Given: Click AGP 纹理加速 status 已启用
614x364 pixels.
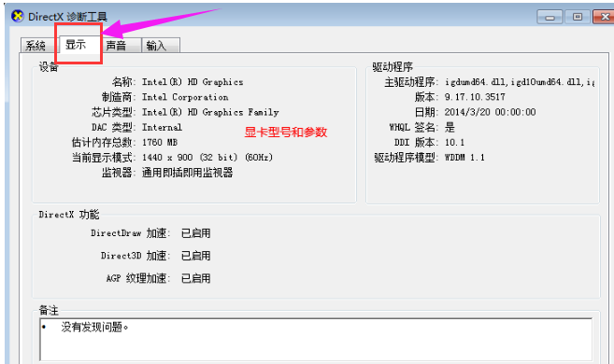Looking at the screenshot, I should pyautogui.click(x=196, y=278).
